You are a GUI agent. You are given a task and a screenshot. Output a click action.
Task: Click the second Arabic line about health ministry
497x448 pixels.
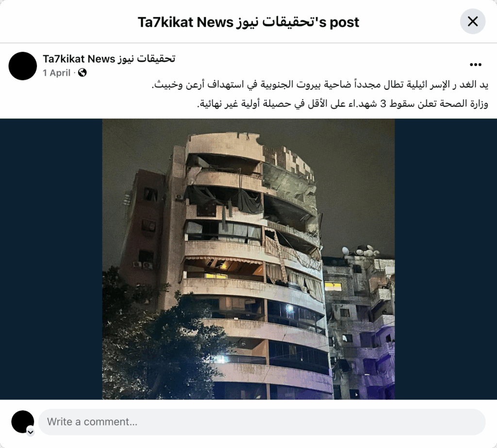point(342,104)
